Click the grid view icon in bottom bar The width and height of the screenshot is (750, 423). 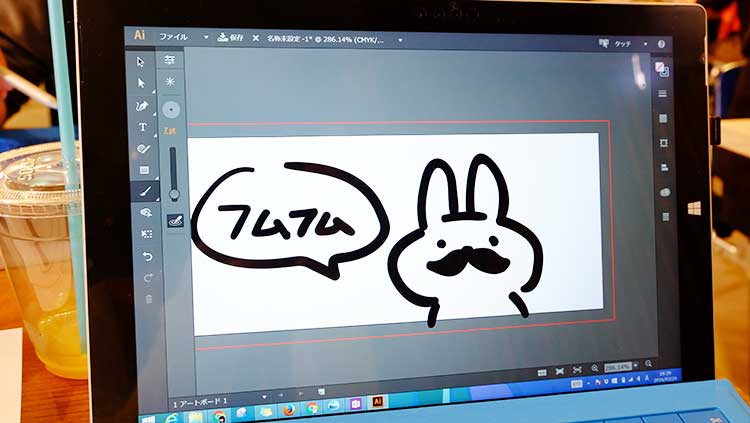click(x=542, y=372)
